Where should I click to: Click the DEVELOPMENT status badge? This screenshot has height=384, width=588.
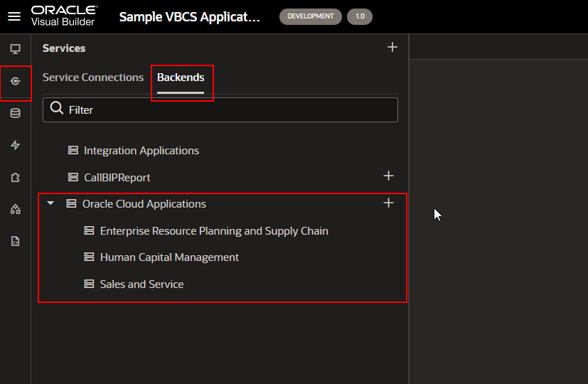coord(311,16)
